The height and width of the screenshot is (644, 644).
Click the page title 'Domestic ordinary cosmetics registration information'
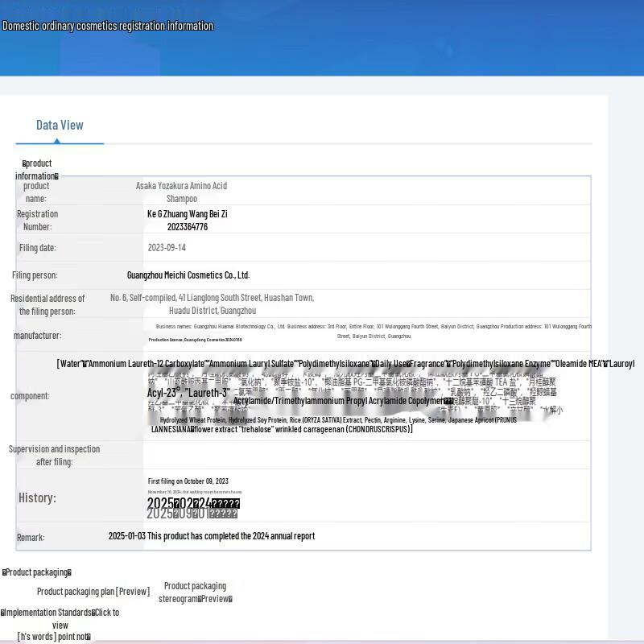tap(108, 26)
